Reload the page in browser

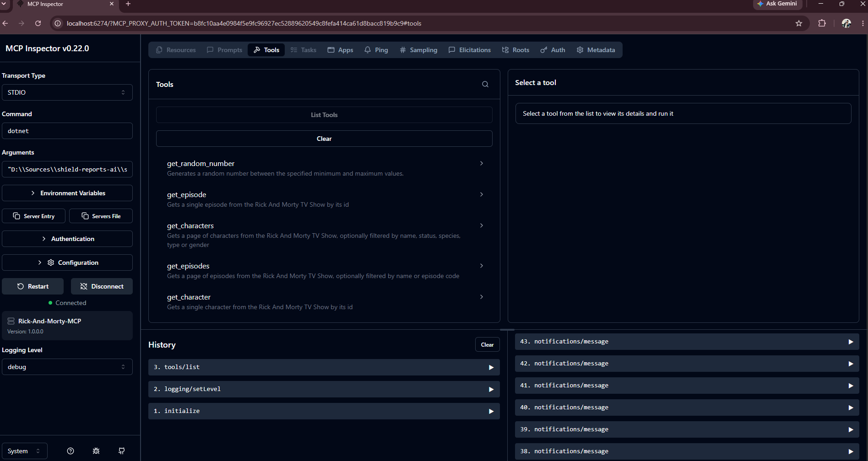[38, 23]
